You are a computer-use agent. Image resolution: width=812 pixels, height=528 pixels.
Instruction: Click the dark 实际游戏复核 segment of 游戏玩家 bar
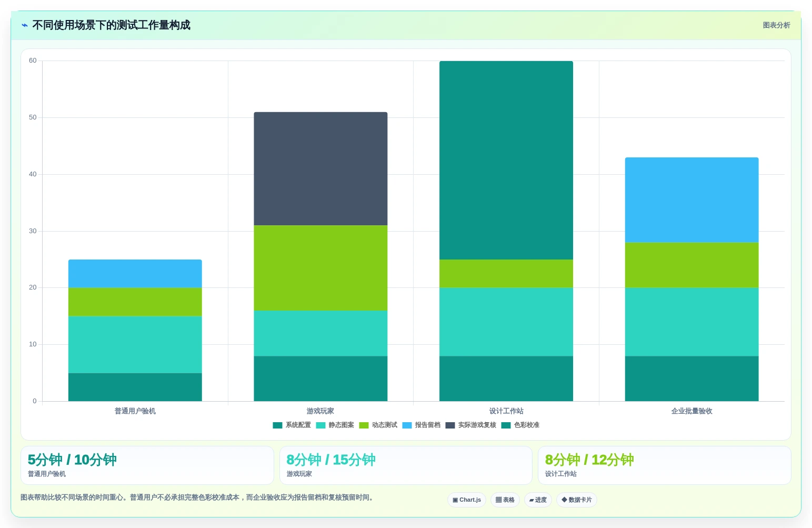[320, 169]
